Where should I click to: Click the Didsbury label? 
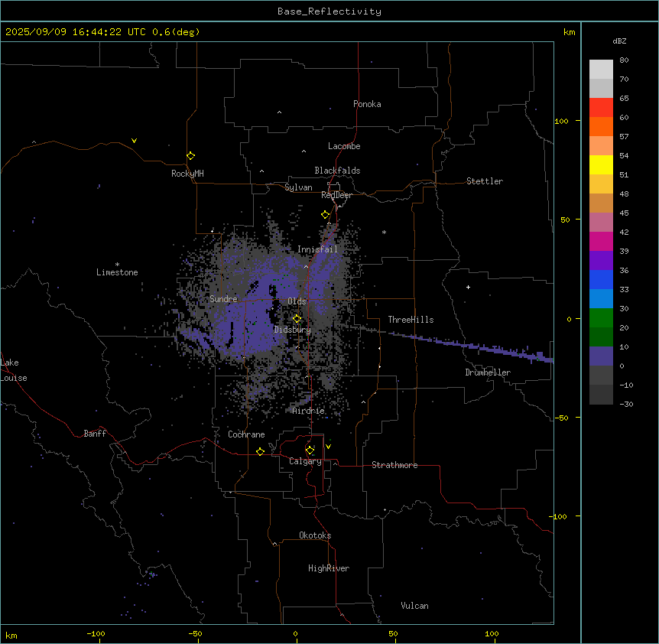pyautogui.click(x=293, y=330)
